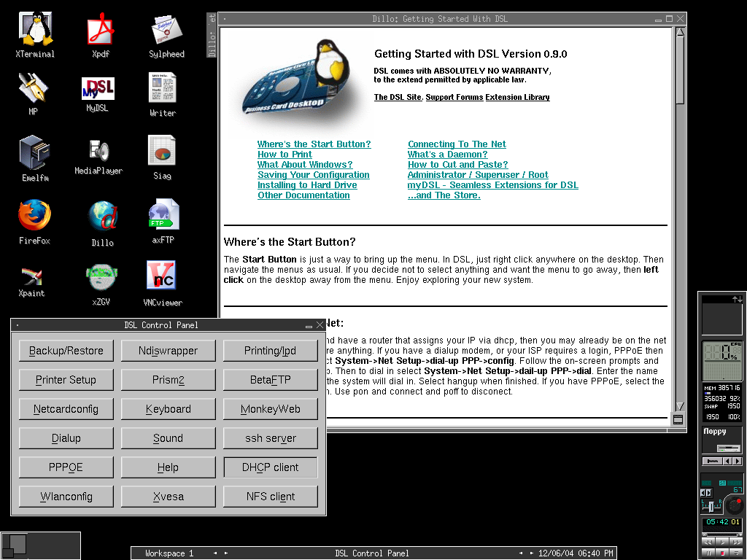Open the "Connecting To The Net" link
Screen dimensions: 747x560
457,144
